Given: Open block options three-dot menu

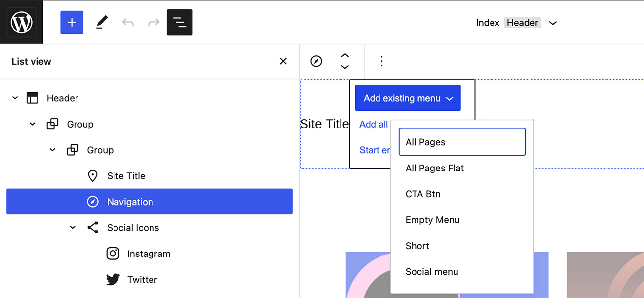Looking at the screenshot, I should [x=381, y=61].
